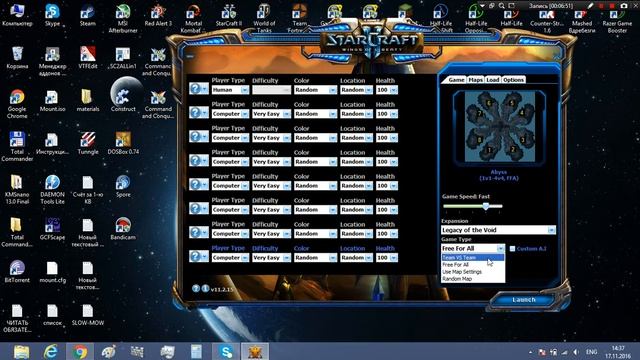640x360 pixels.
Task: Choose Team VS Team from game type list
Action: (473, 258)
